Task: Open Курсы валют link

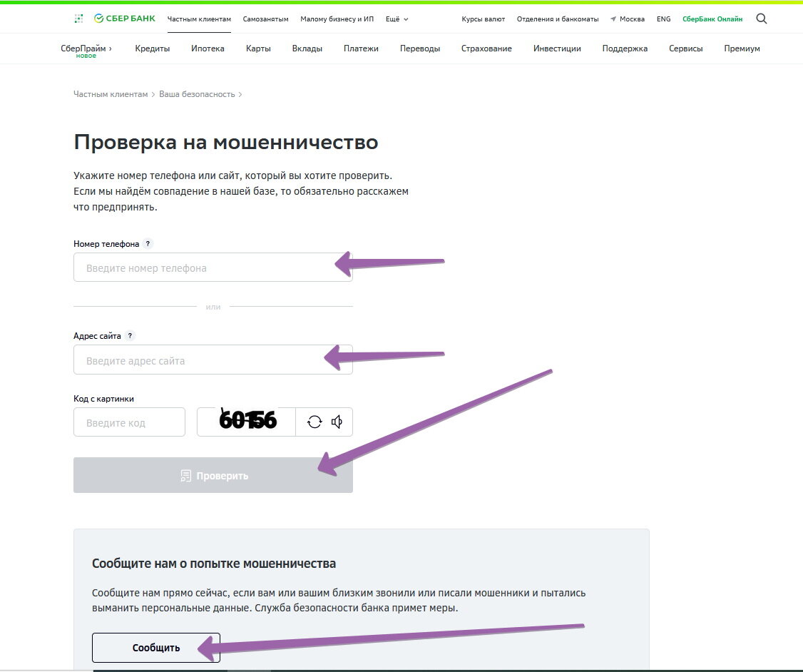Action: [x=483, y=19]
